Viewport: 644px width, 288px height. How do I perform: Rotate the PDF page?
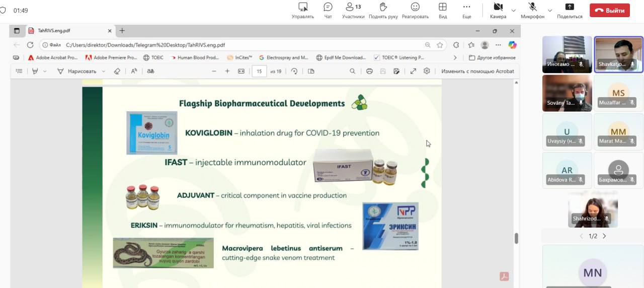point(294,71)
